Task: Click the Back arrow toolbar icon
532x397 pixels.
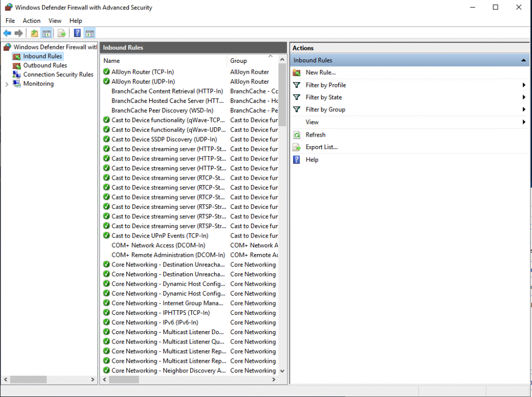Action: coord(7,33)
